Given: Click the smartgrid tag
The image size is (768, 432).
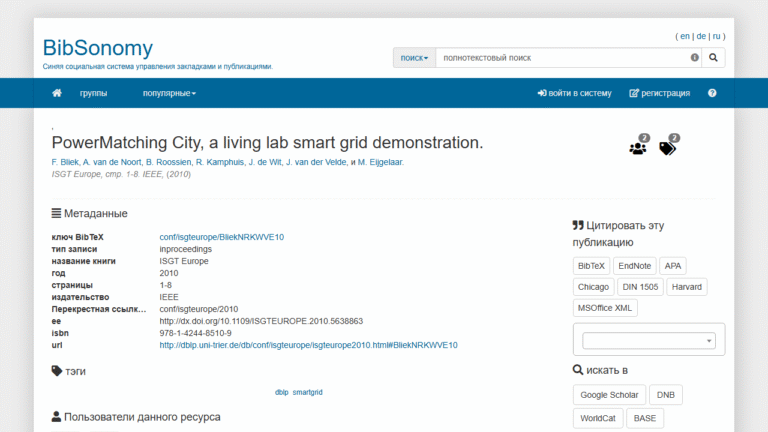Looking at the screenshot, I should (308, 392).
